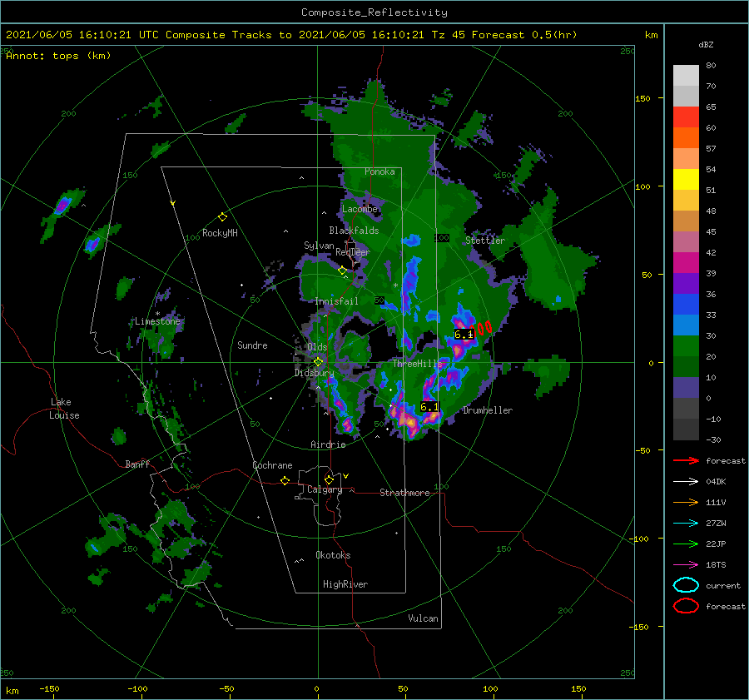This screenshot has width=749, height=700.
Task: Click the Lake Louise label
Action: coord(64,409)
